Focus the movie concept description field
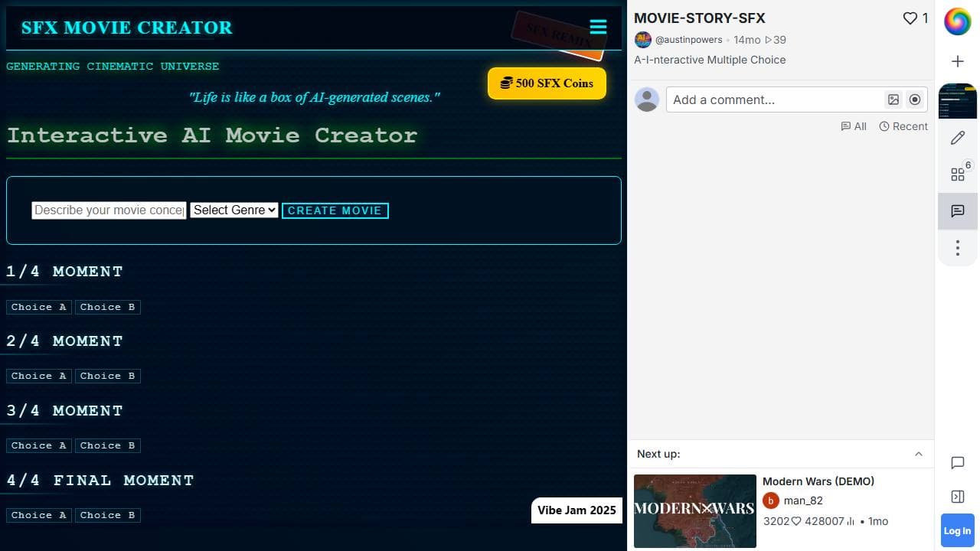Screen dimensions: 980x551 pos(109,210)
